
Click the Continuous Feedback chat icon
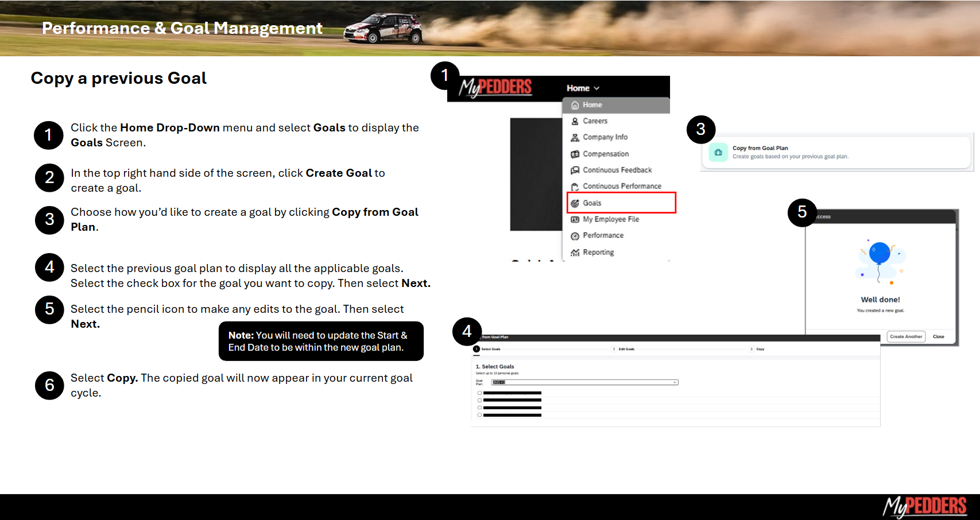pyautogui.click(x=575, y=170)
